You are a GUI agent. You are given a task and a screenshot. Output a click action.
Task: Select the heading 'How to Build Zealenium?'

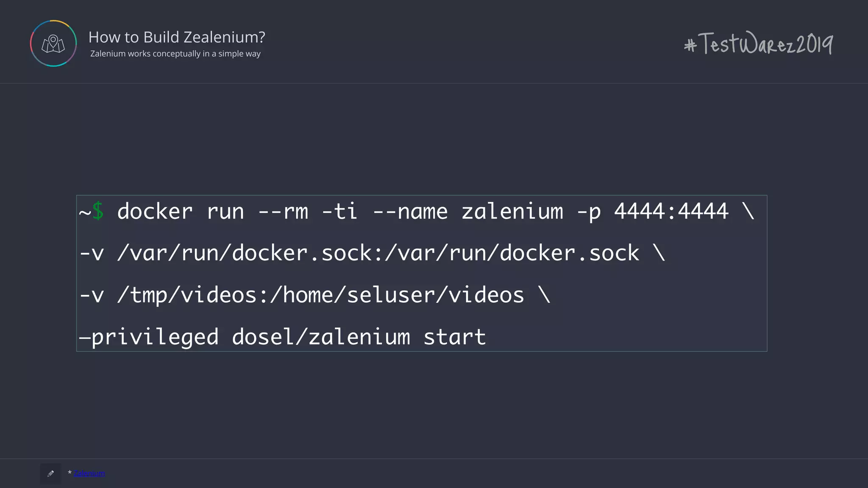click(177, 37)
